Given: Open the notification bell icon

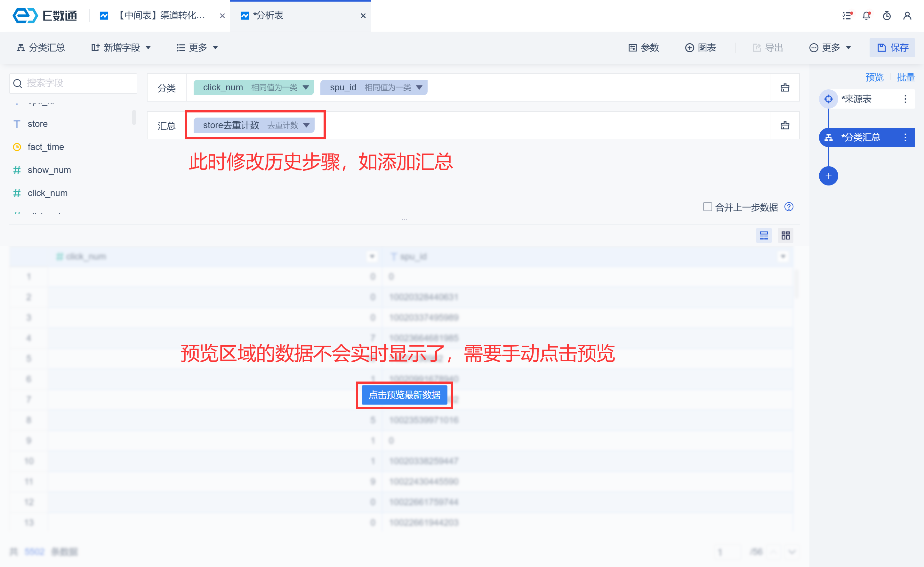Looking at the screenshot, I should tap(866, 16).
